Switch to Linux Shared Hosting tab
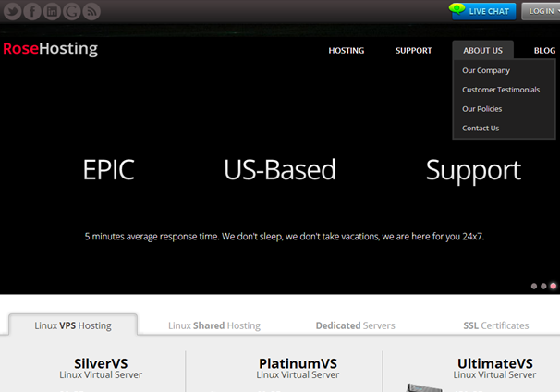560x392 pixels. tap(214, 325)
